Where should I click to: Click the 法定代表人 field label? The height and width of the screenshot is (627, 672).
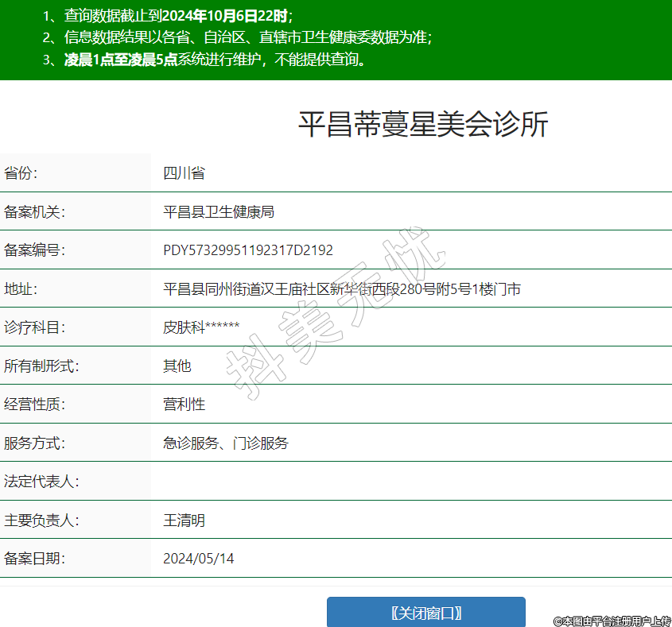(41, 482)
